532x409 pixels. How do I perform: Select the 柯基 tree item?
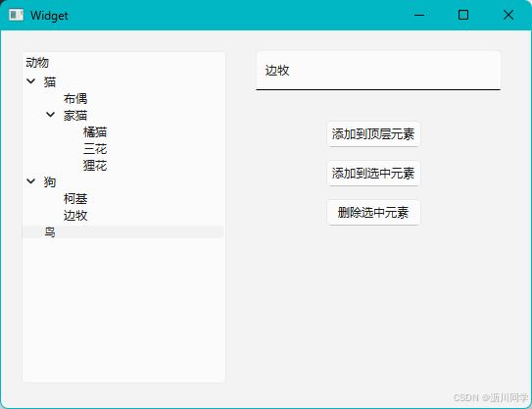tap(75, 199)
